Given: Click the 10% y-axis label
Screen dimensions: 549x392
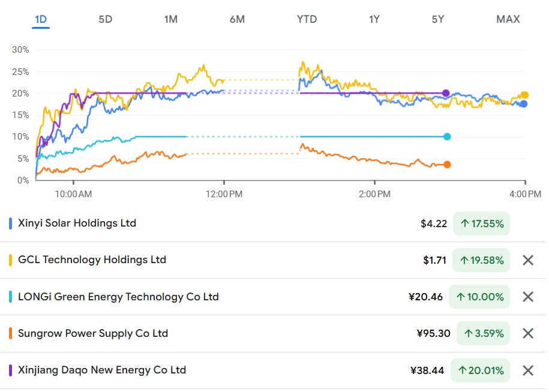Looking at the screenshot, I should coord(20,137).
